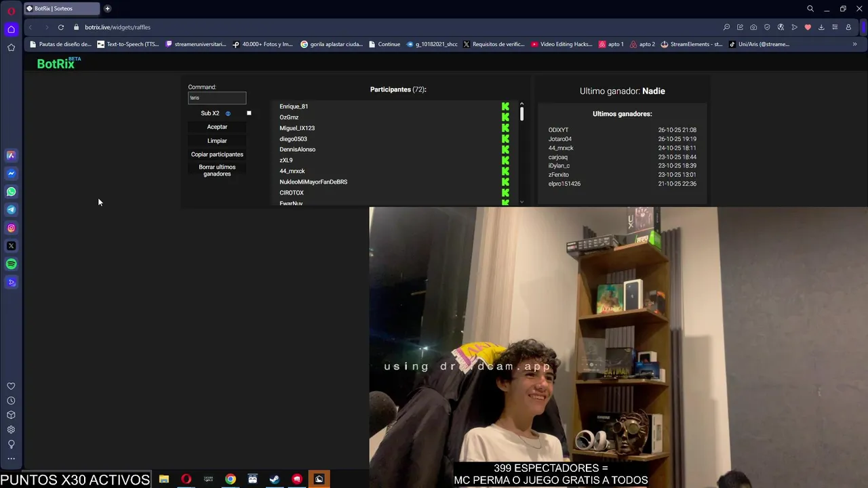Screen dimensions: 868x488
Task: Click the botrix.live address bar URL
Action: tap(117, 27)
